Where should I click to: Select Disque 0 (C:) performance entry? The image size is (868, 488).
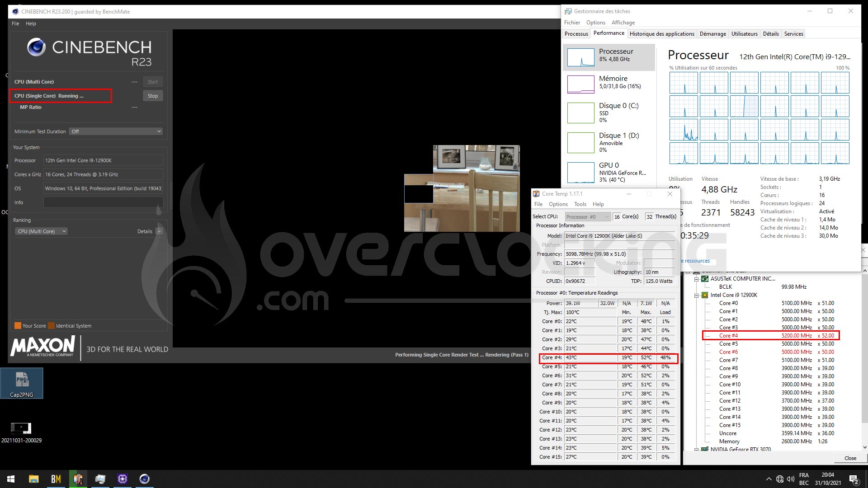coord(609,113)
